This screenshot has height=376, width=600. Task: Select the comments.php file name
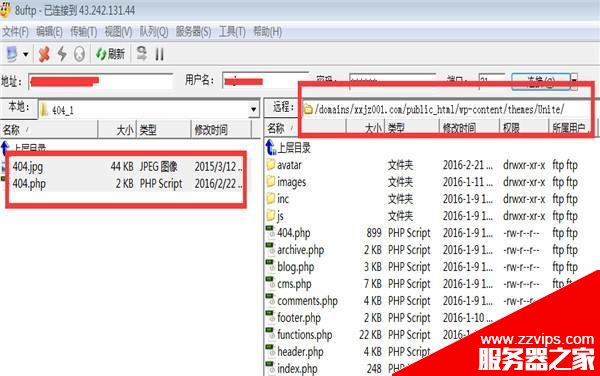(x=307, y=301)
